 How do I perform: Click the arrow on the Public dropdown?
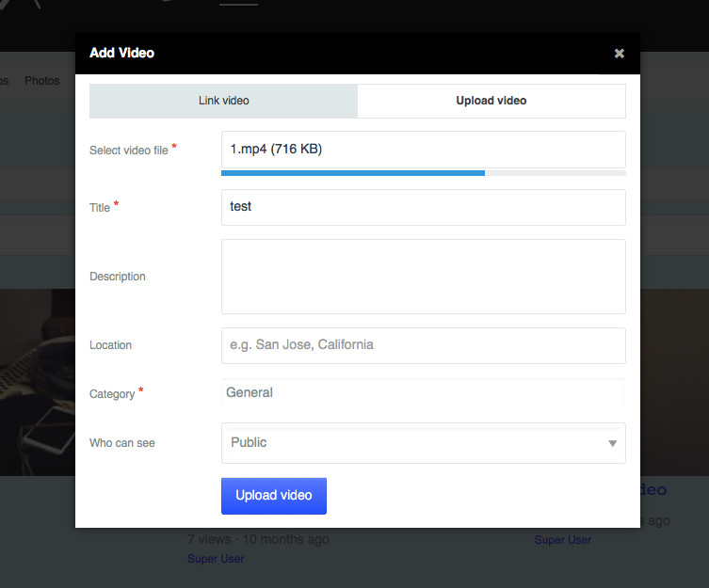click(612, 443)
